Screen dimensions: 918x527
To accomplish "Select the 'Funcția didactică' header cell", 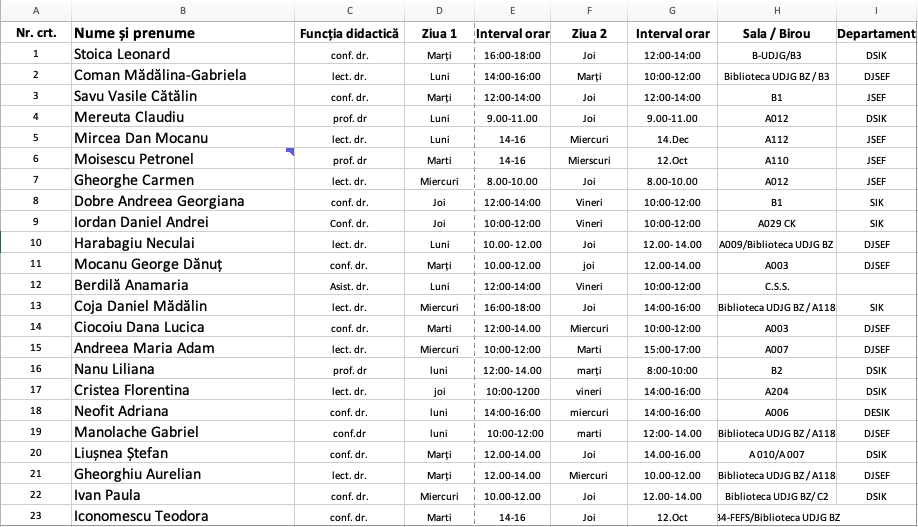I will (349, 34).
